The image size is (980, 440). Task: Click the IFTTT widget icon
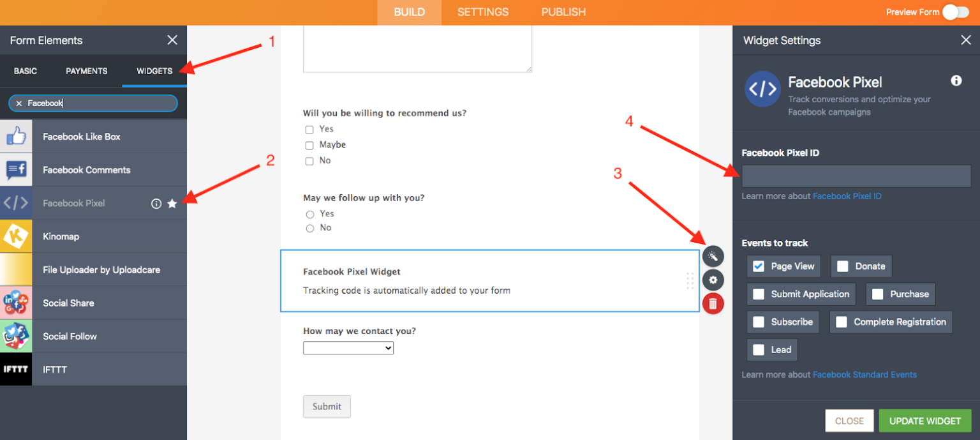coord(16,368)
